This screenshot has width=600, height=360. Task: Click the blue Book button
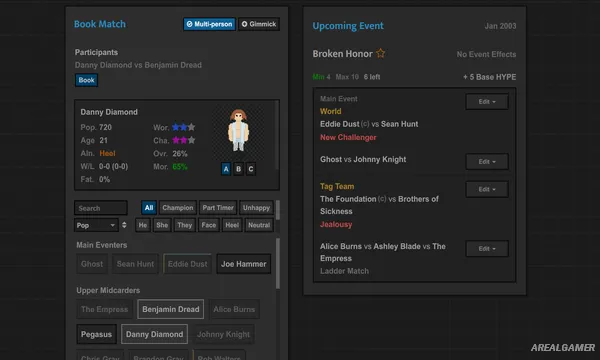coord(86,80)
